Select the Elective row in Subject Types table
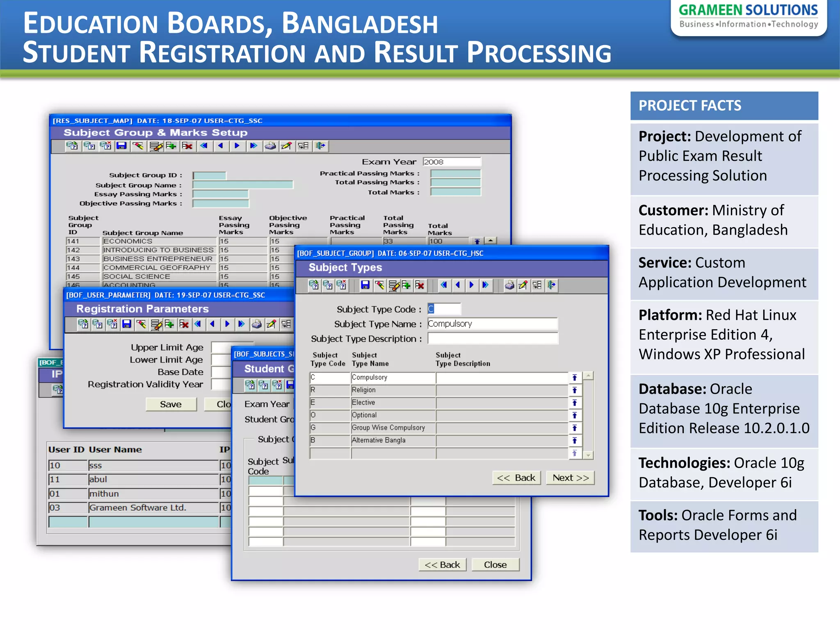This screenshot has height=630, width=840. point(439,403)
